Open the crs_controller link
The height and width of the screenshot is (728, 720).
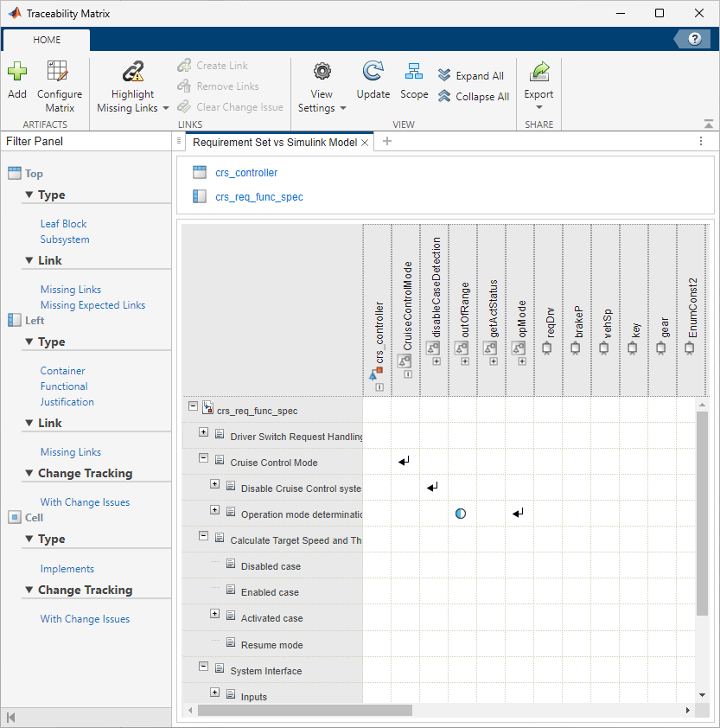[x=246, y=173]
